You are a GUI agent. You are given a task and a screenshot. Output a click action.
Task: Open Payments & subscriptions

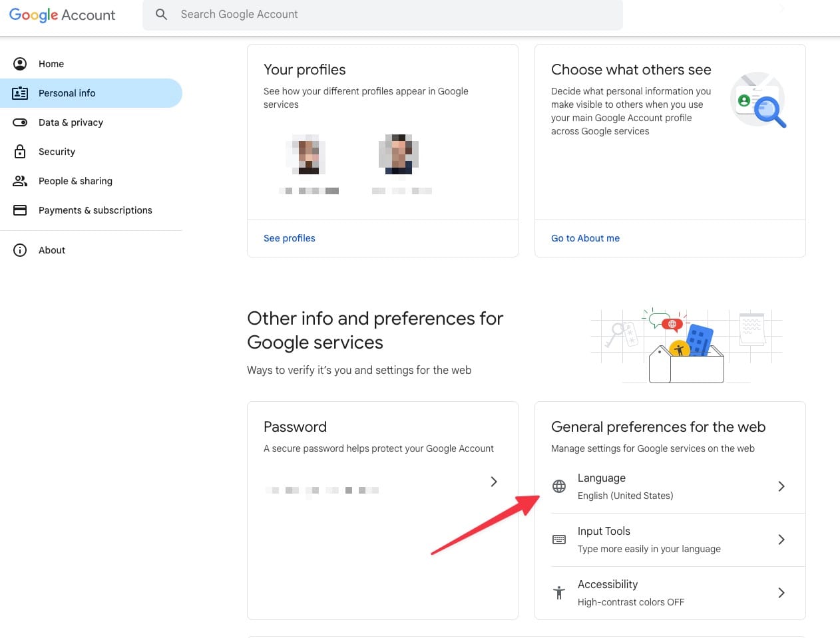tap(91, 210)
